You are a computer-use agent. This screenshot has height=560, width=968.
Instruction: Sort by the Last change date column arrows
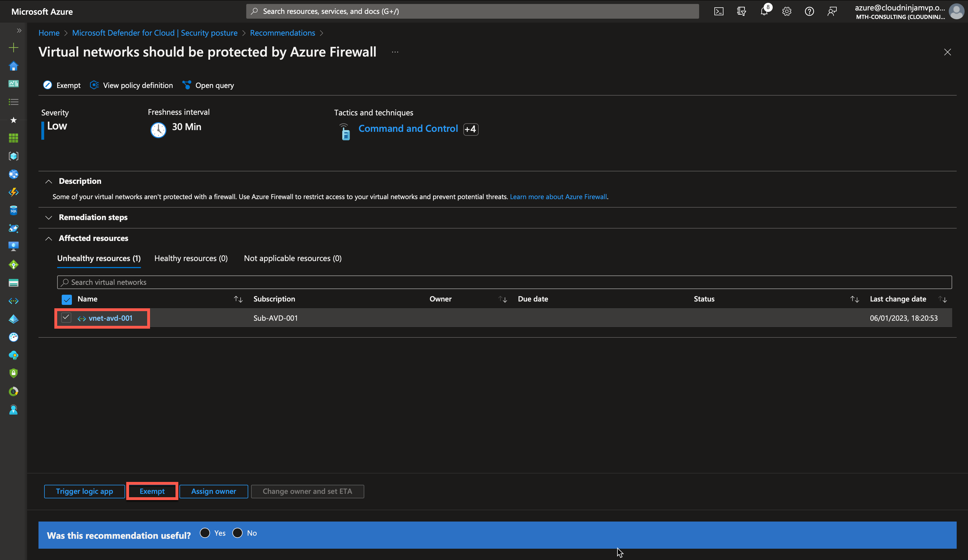pos(943,299)
